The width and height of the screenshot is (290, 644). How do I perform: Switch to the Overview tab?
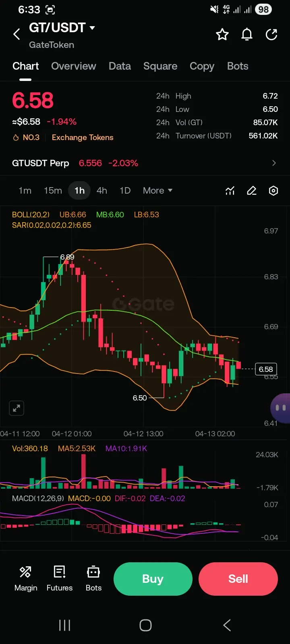pos(74,66)
